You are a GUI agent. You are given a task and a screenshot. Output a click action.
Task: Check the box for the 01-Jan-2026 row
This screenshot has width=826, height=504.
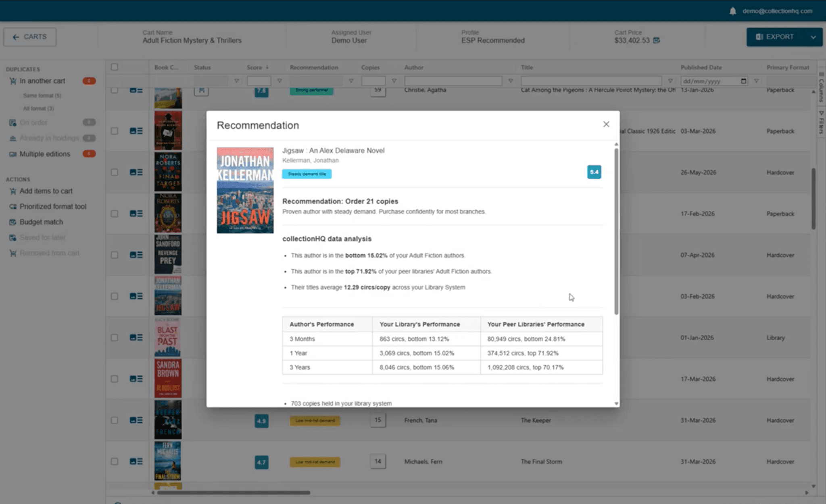pyautogui.click(x=115, y=337)
